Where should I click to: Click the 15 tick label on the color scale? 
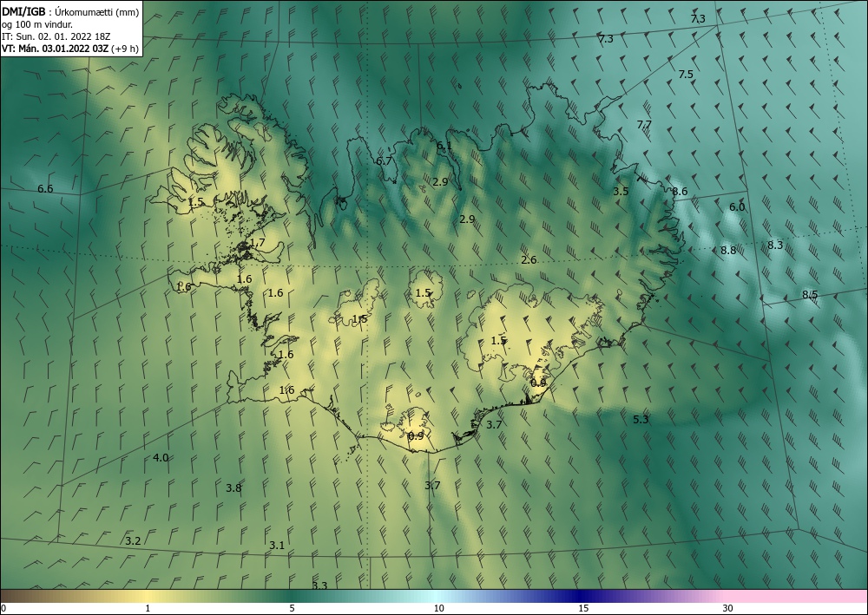click(x=583, y=608)
